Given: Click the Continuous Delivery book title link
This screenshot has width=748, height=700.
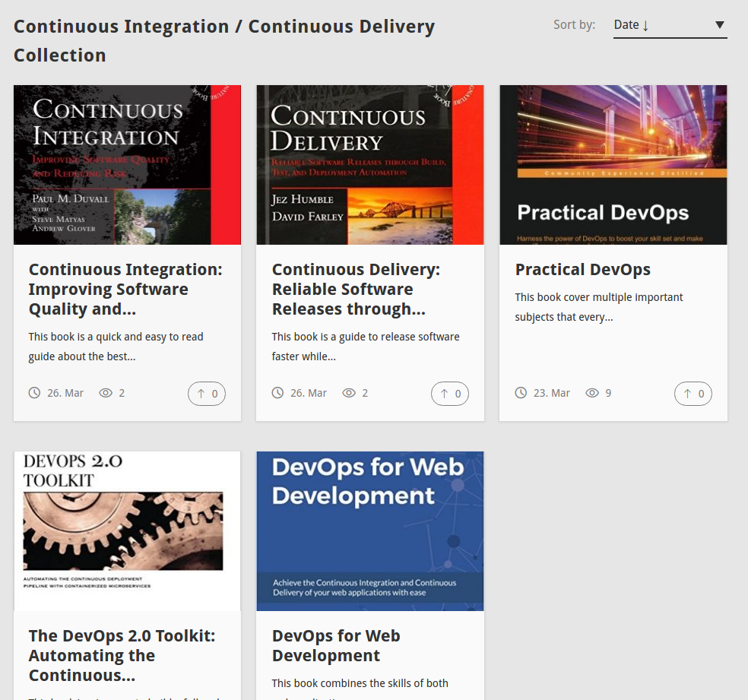Looking at the screenshot, I should (x=357, y=289).
